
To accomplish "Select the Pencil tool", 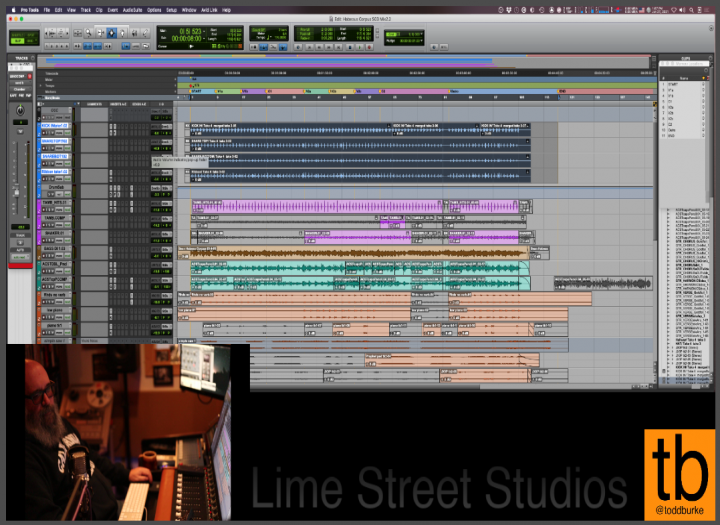I will coord(145,33).
